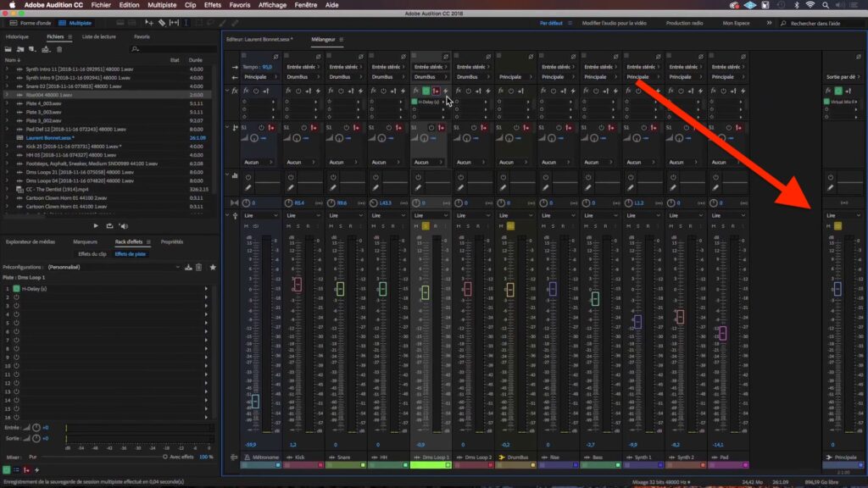Click the Kick track volume fader handle
Viewport: 868px width, 488px height.
298,286
